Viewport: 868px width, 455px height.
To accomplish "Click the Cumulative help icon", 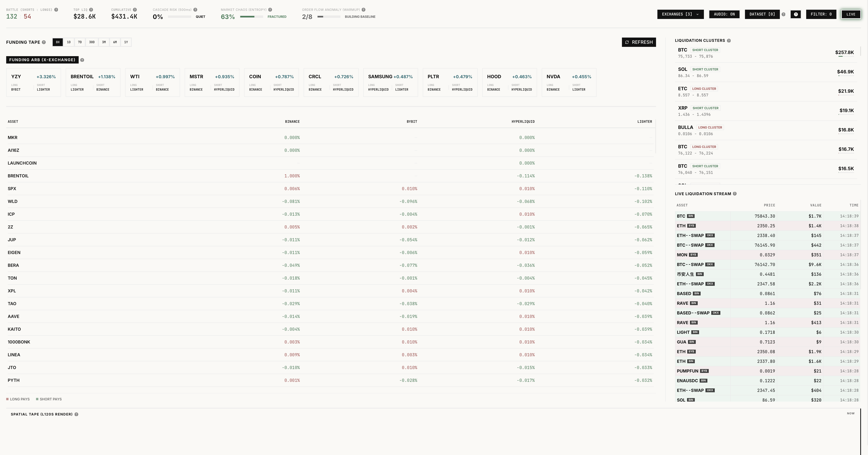I will pyautogui.click(x=135, y=10).
